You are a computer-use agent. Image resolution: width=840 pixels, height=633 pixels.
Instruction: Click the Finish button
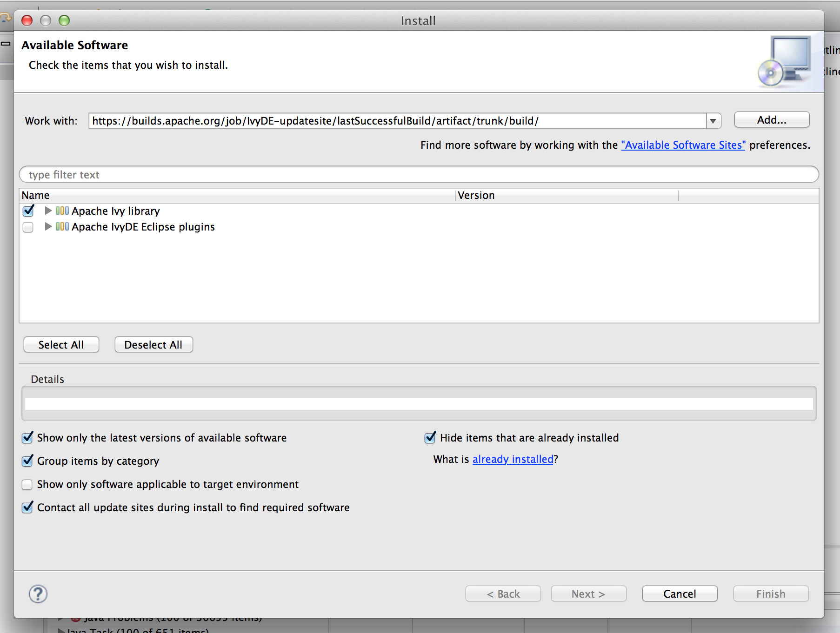771,594
